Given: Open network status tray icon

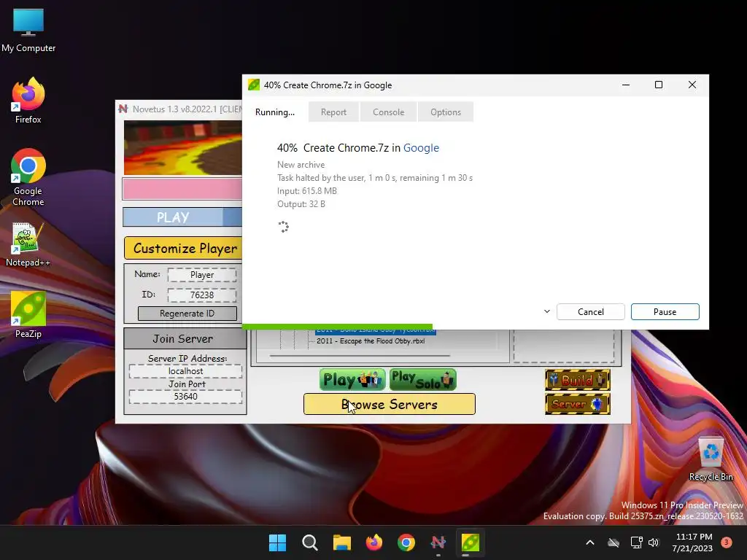Looking at the screenshot, I should point(636,542).
